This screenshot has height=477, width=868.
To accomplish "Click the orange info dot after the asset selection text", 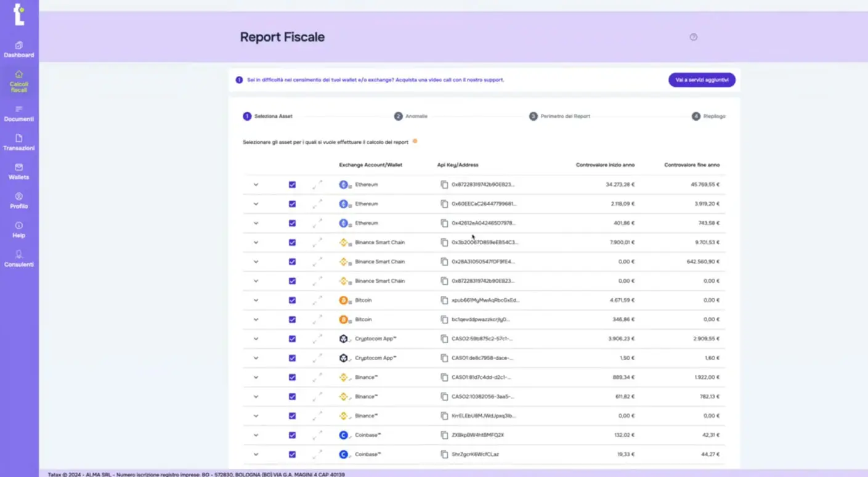I will click(415, 141).
